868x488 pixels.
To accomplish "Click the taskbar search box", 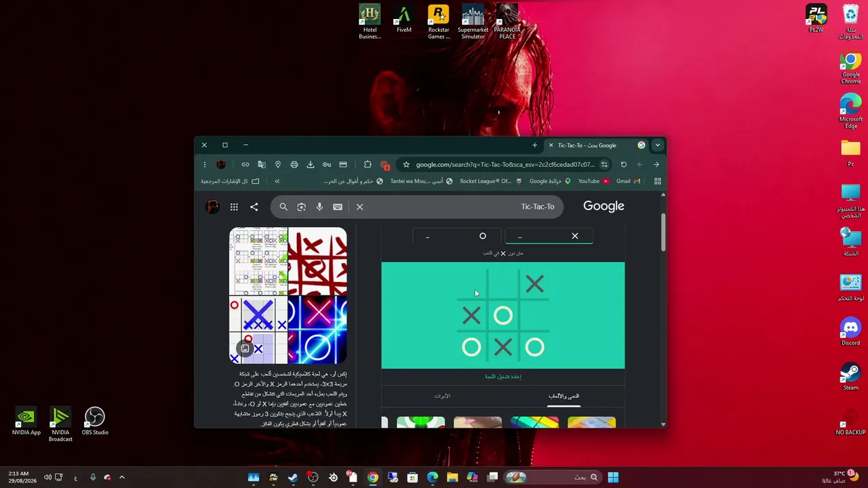I will click(x=553, y=477).
